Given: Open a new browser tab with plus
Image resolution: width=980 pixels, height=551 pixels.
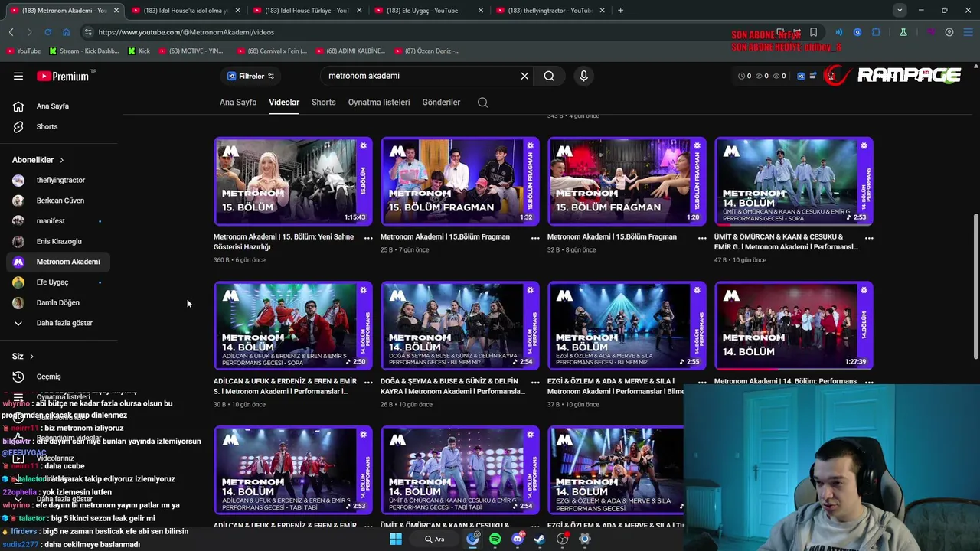Looking at the screenshot, I should 620,10.
